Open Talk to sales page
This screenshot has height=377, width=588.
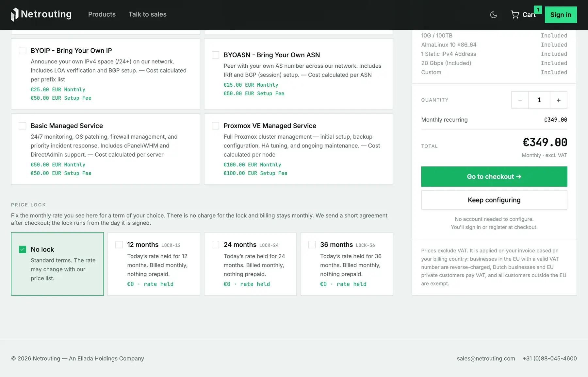click(147, 14)
